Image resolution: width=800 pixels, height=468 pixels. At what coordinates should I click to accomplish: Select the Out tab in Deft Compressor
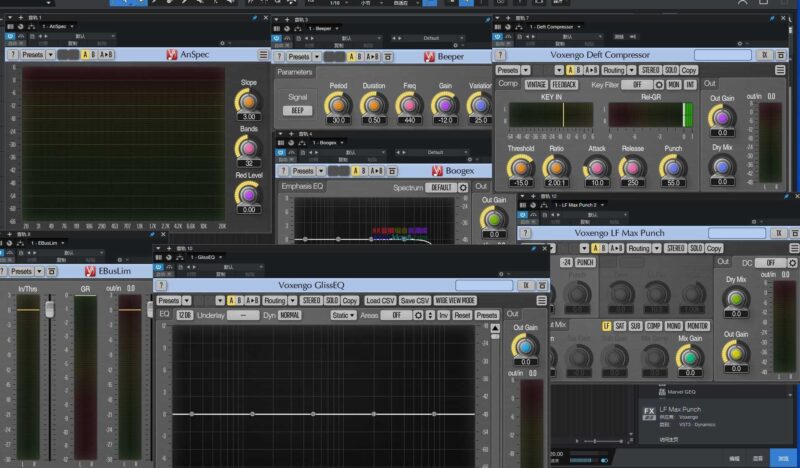click(710, 84)
